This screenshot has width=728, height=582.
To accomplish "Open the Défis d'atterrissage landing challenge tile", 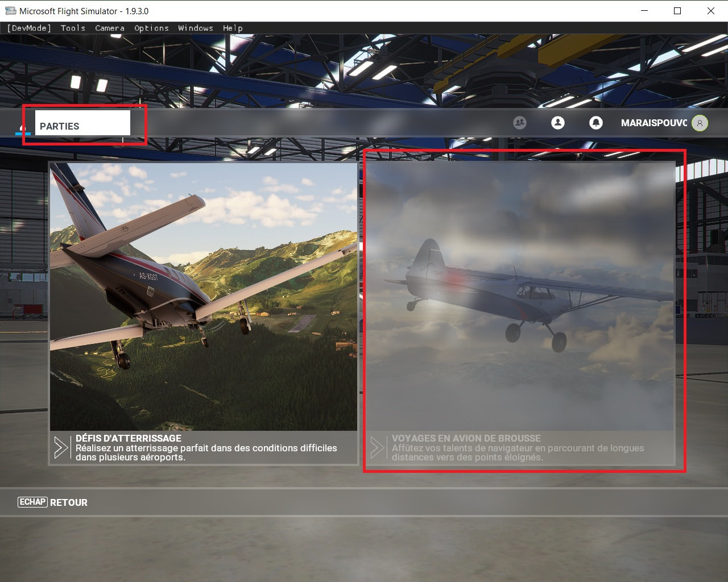I will click(x=204, y=314).
